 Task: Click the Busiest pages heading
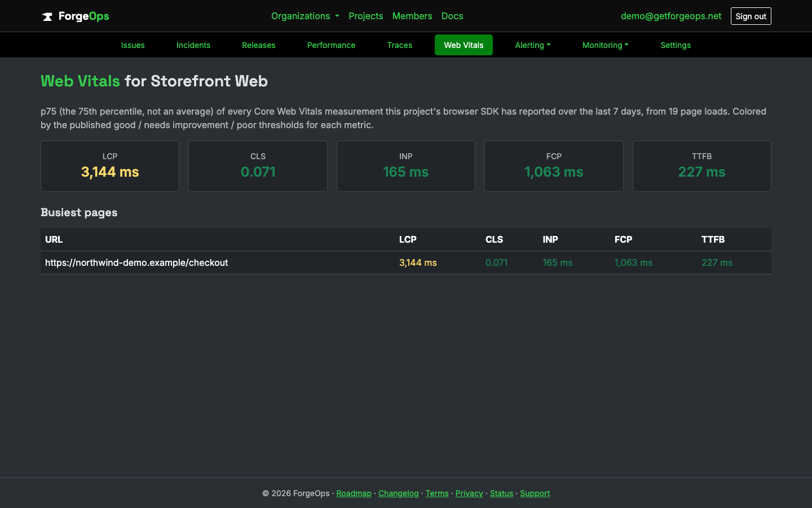(79, 212)
